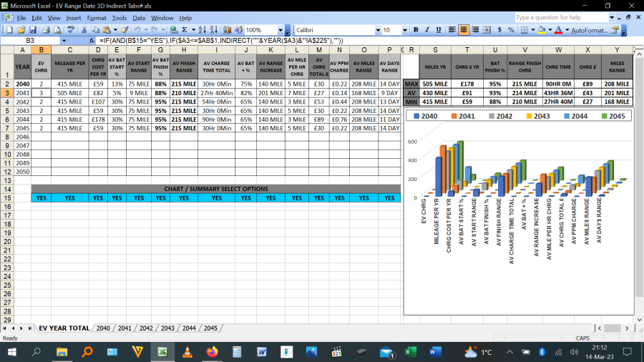Viewport: 644px width, 362px height.
Task: Click the Insert Hyperlink globe icon
Action: 174,30
